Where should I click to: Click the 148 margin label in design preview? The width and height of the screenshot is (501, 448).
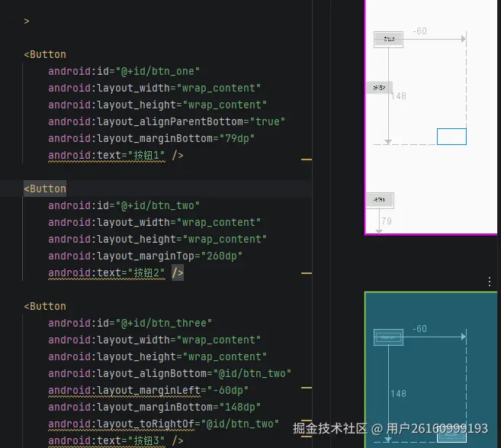[x=398, y=96]
